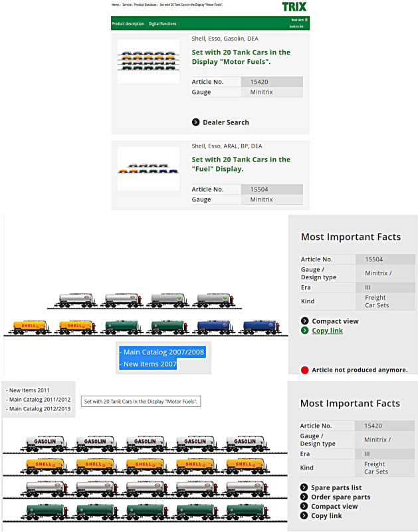
Task: Click the first orange SHELL car in Motor Fuels set
Action: [45, 465]
